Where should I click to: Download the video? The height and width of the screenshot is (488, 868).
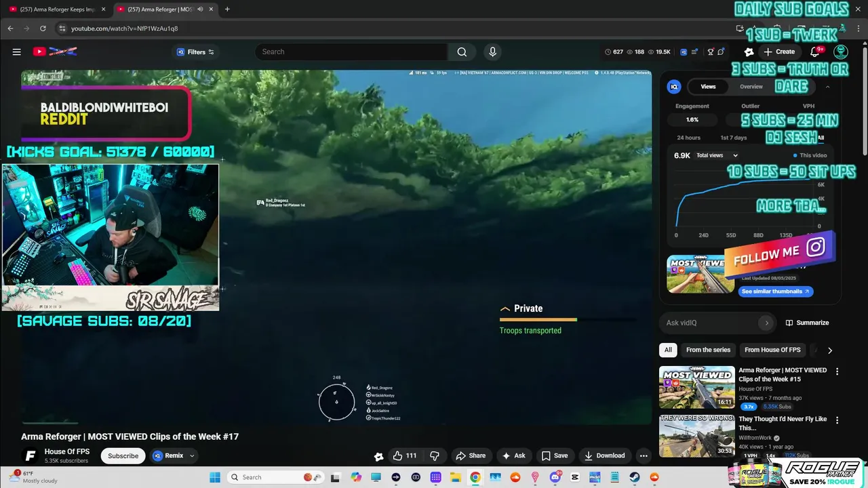tap(604, 455)
